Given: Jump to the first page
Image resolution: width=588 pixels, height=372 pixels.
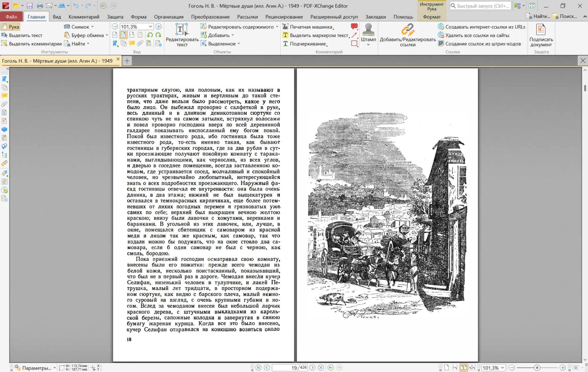Looking at the screenshot, I should [259, 368].
